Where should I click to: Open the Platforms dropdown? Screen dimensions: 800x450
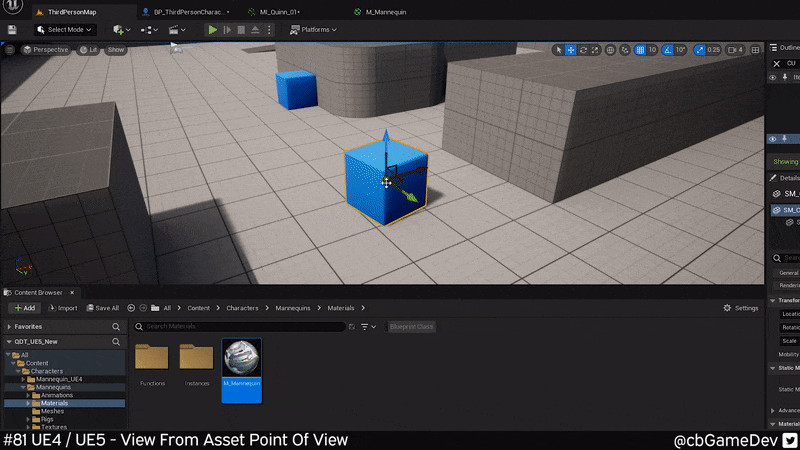[x=313, y=30]
